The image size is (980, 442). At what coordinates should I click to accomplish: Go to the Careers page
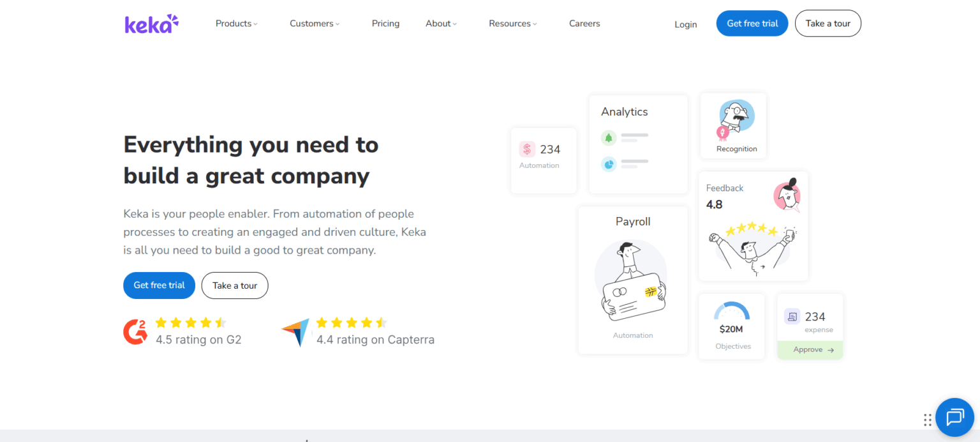click(x=584, y=24)
